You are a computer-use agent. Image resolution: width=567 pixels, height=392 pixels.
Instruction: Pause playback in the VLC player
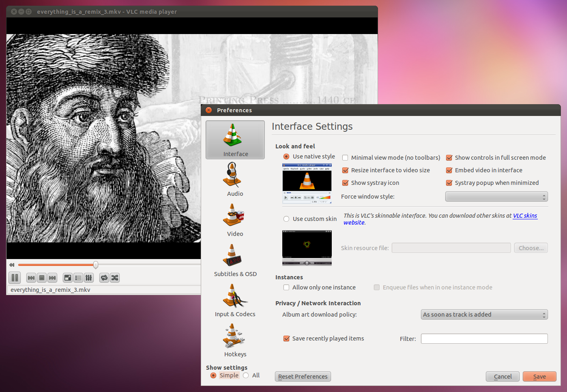[x=15, y=278]
